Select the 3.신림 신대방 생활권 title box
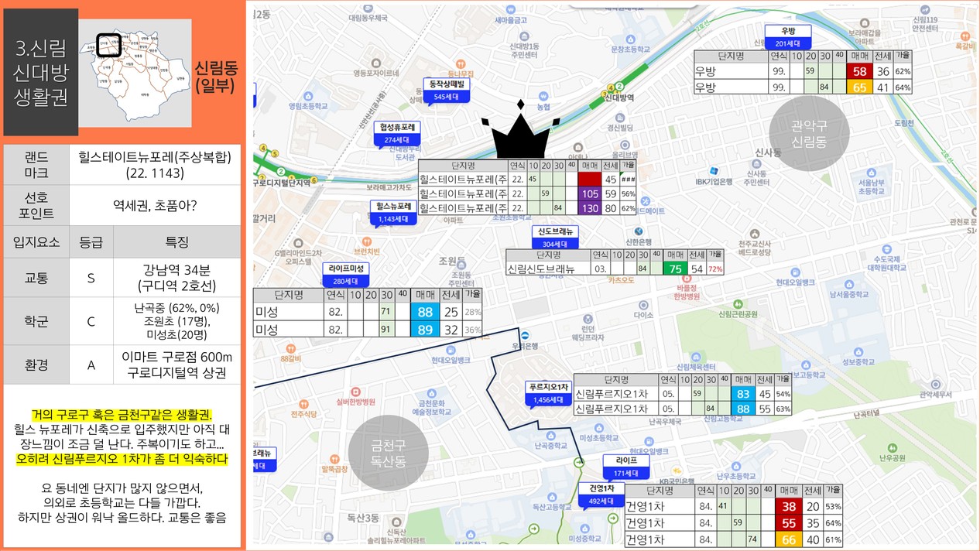Image resolution: width=980 pixels, height=551 pixels. pyautogui.click(x=40, y=72)
